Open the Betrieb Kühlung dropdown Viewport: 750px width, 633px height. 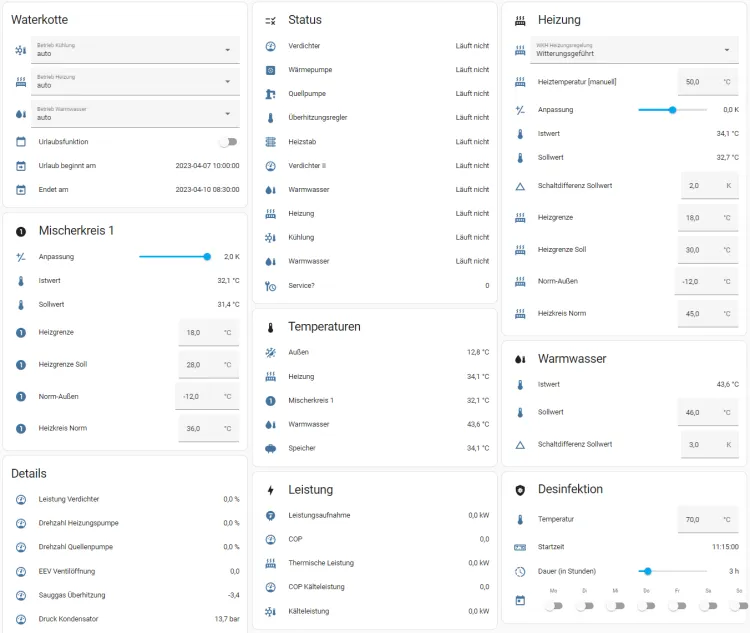point(135,50)
